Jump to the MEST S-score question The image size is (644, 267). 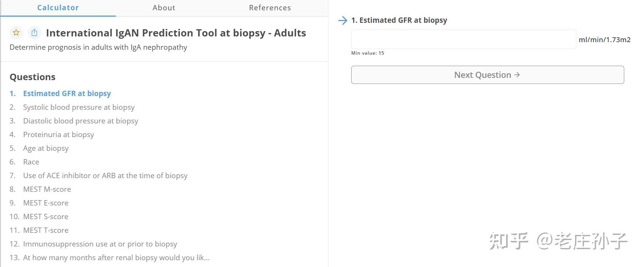(x=46, y=216)
